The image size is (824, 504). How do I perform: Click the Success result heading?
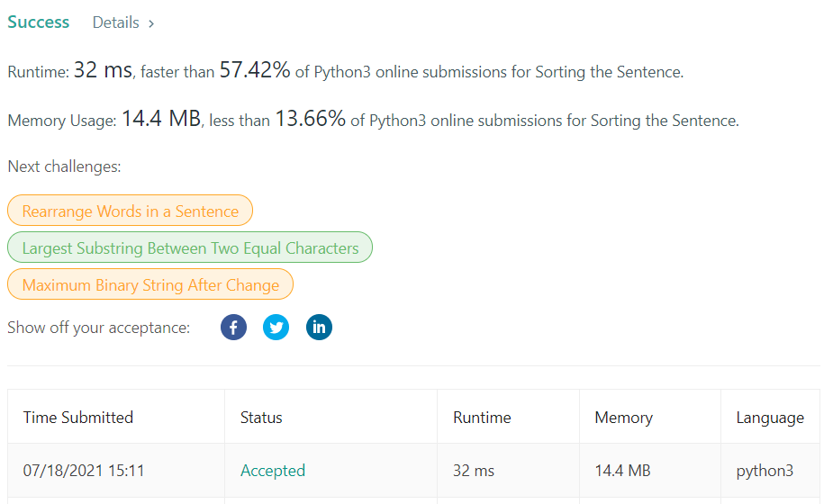39,22
